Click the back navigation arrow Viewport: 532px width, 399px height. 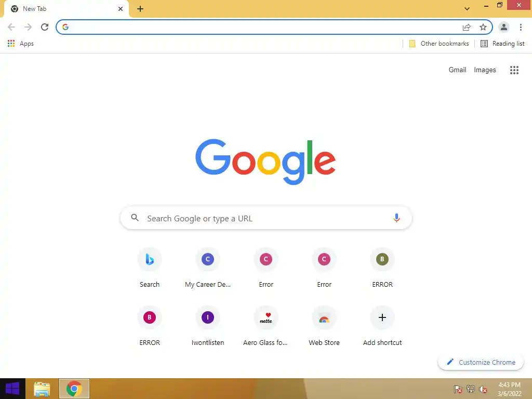[11, 27]
